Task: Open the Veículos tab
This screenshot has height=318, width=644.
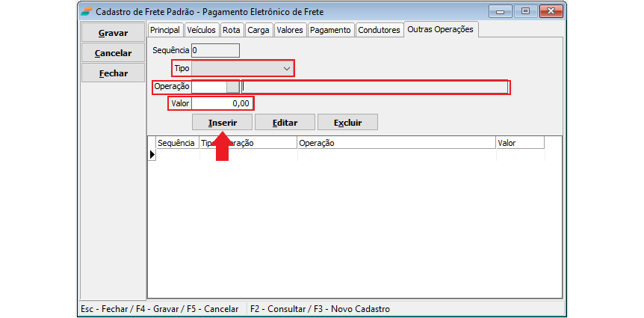Action: click(201, 30)
